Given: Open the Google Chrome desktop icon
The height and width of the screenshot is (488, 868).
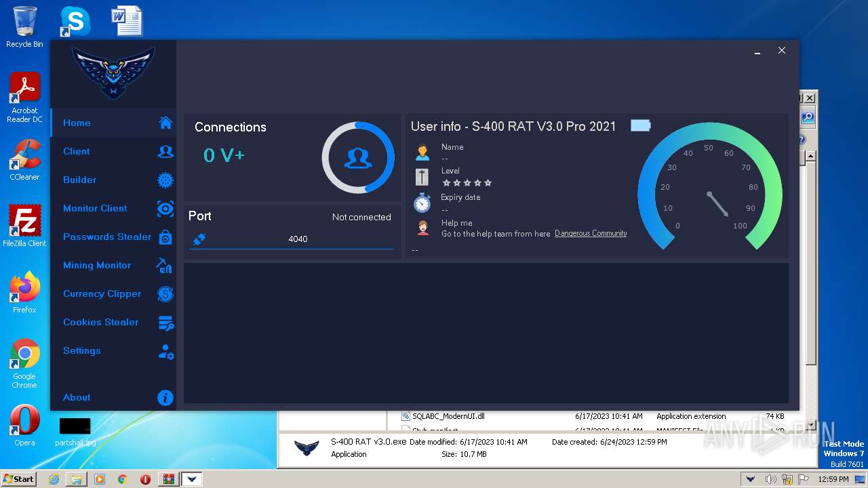Looking at the screenshot, I should pyautogui.click(x=24, y=363).
